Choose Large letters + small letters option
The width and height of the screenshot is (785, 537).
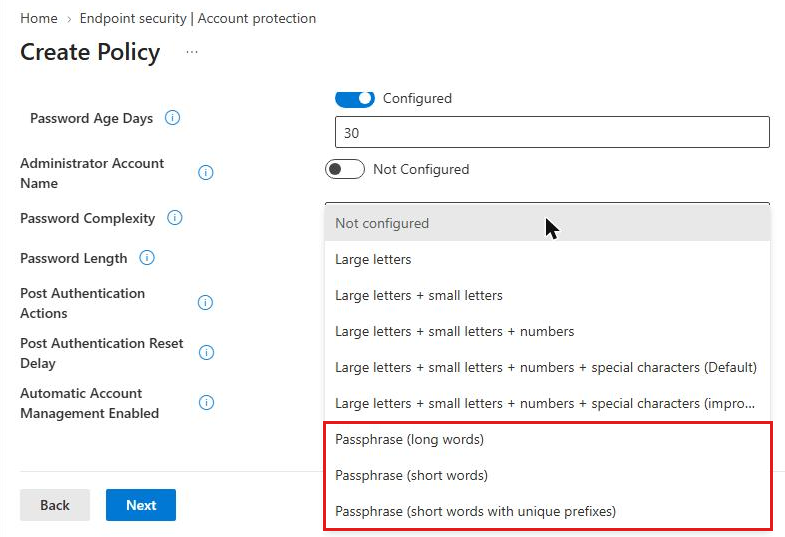[x=547, y=295]
